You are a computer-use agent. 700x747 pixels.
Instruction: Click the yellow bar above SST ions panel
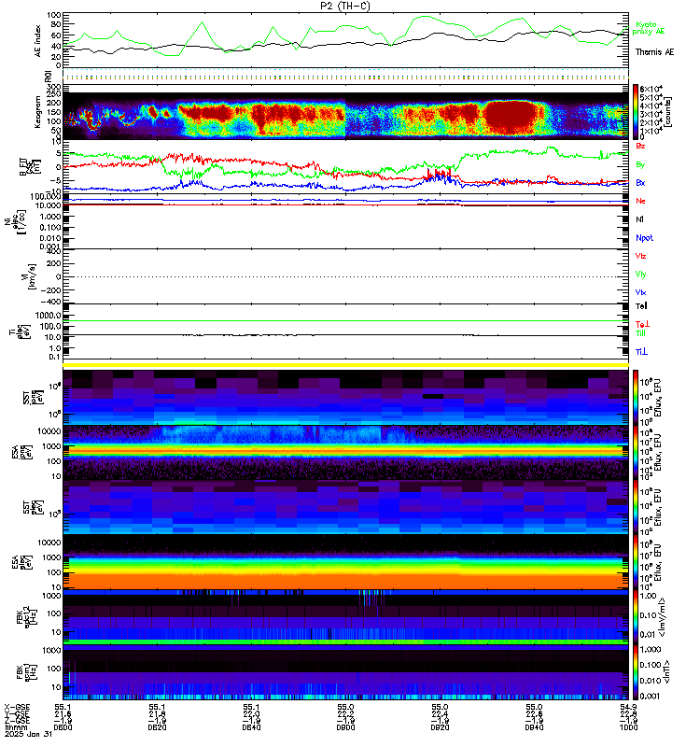coord(345,365)
